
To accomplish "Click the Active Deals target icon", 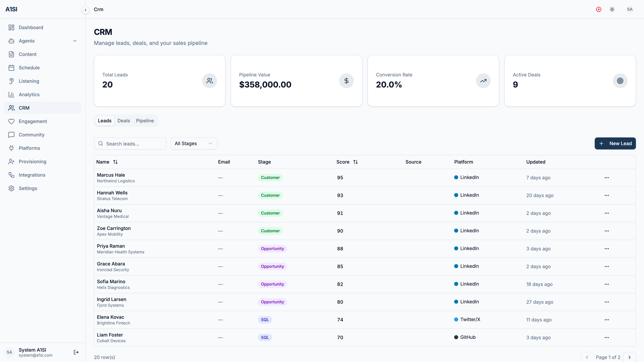I will point(620,81).
